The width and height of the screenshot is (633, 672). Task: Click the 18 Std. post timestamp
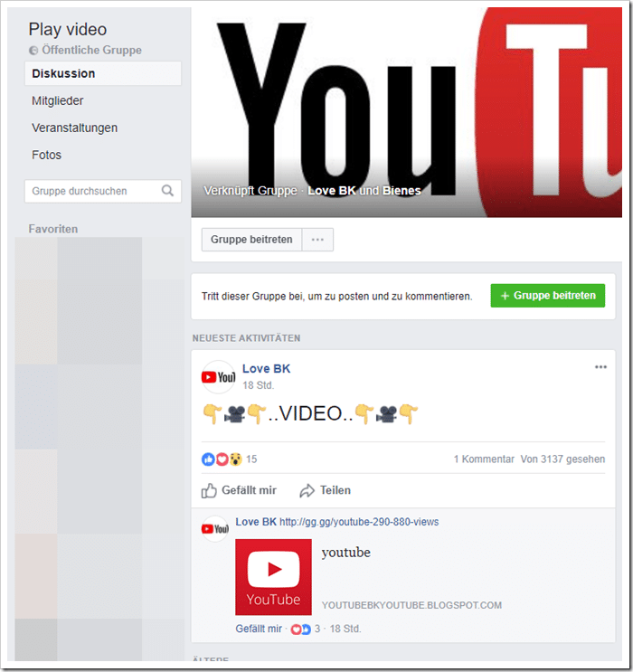coord(258,385)
